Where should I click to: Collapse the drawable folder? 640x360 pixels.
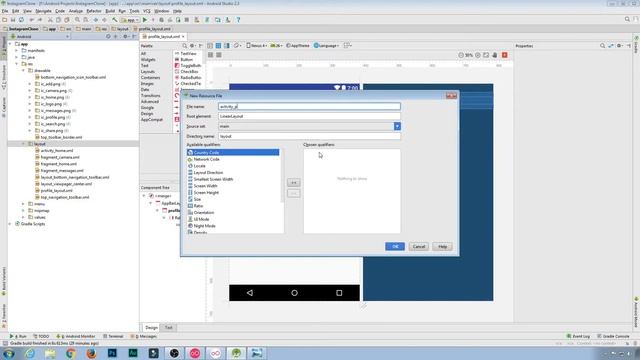(23, 71)
